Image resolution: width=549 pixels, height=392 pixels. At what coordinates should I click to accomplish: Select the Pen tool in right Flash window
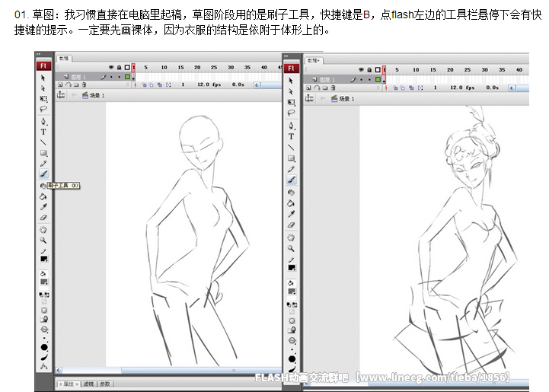tap(291, 126)
